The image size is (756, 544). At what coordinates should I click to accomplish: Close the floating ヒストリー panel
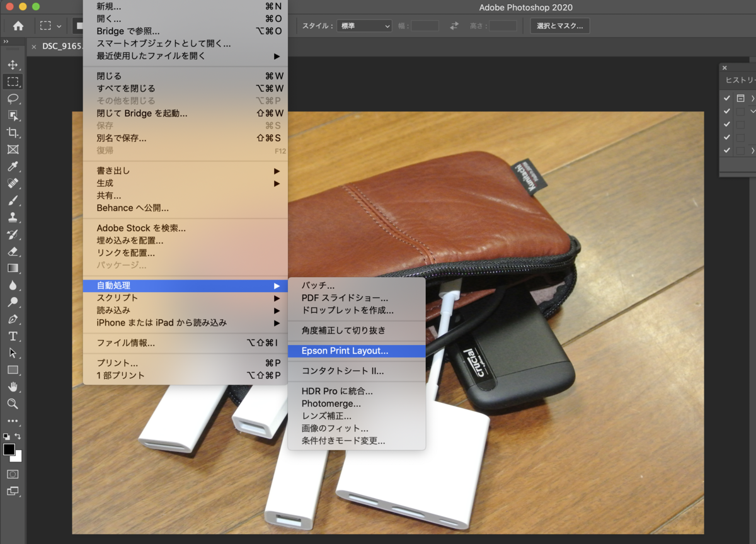coord(724,67)
